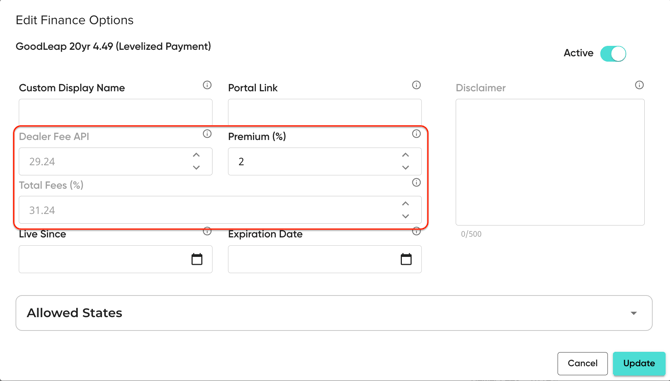
Task: Click the Expiration Date field
Action: pos(325,259)
